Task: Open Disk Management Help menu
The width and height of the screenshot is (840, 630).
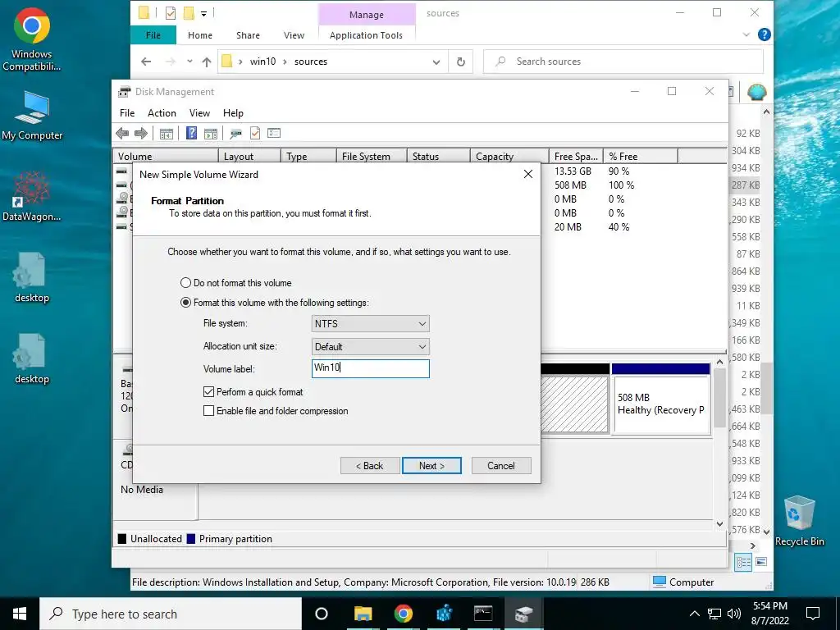Action: click(233, 113)
